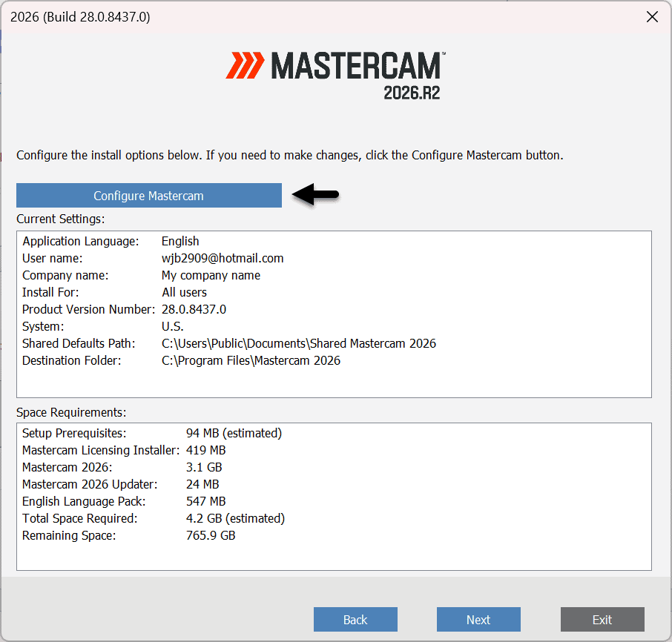Click the 'Total Space Required:' label
Image resolution: width=672 pixels, height=642 pixels.
(x=79, y=518)
